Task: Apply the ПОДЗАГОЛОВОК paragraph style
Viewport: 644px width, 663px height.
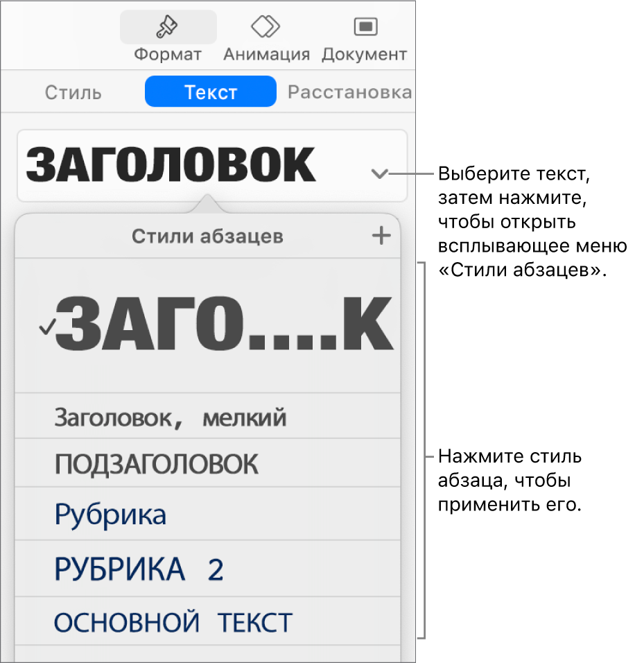Action: pos(207,463)
